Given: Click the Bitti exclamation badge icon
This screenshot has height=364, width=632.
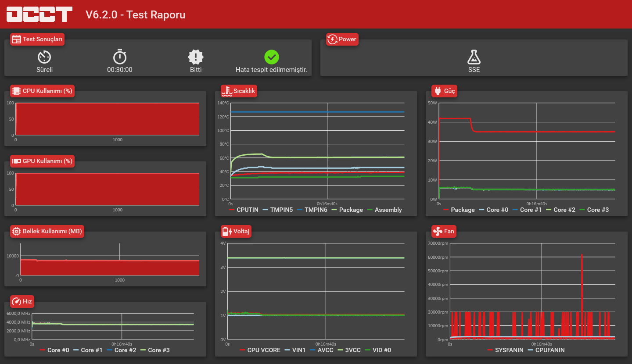Looking at the screenshot, I should 196,57.
